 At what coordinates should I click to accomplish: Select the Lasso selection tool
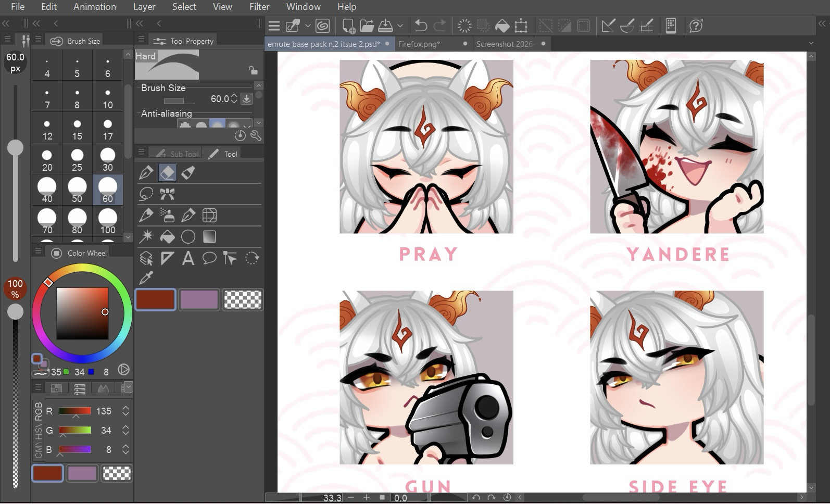[146, 194]
